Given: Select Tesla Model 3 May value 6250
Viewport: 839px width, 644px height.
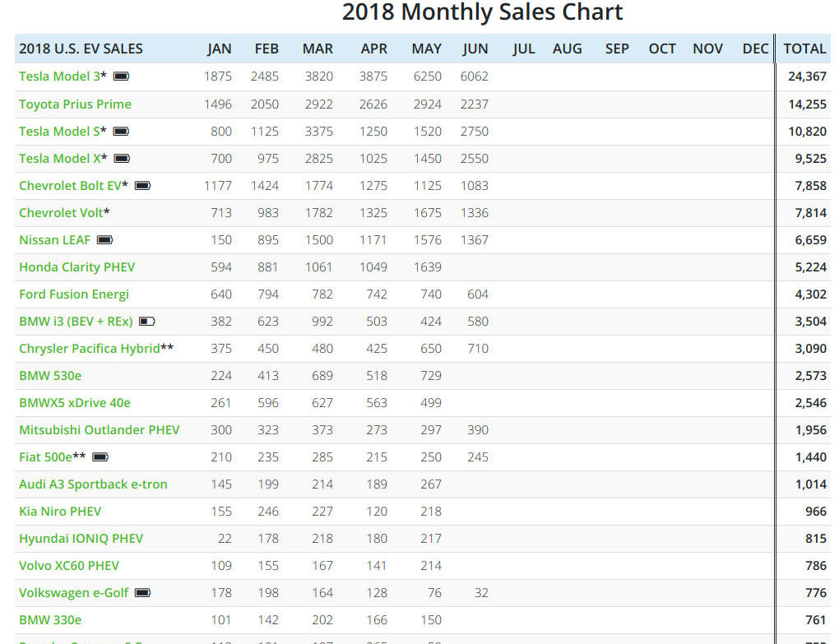Looking at the screenshot, I should pyautogui.click(x=427, y=76).
